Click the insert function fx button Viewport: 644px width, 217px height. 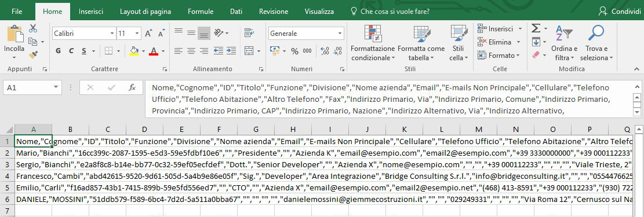point(132,87)
